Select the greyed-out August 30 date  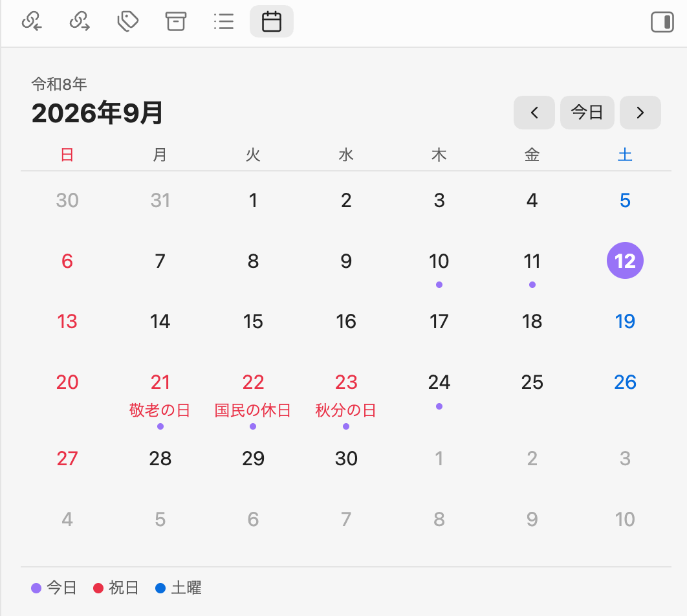pyautogui.click(x=67, y=201)
